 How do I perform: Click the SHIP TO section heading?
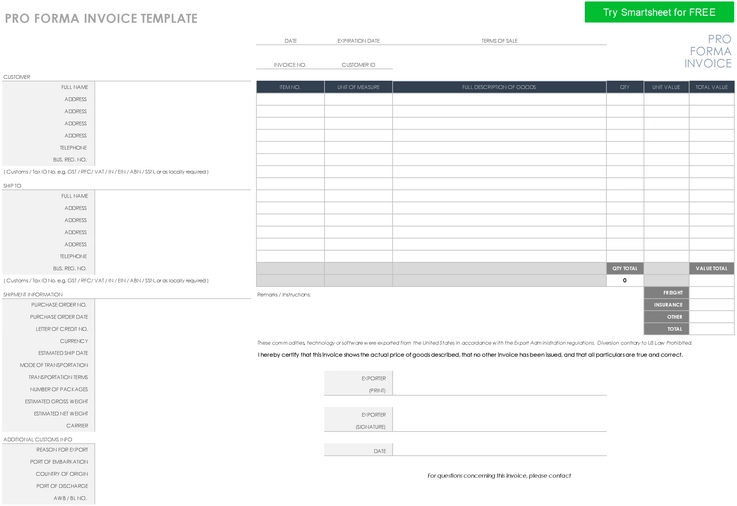click(12, 186)
